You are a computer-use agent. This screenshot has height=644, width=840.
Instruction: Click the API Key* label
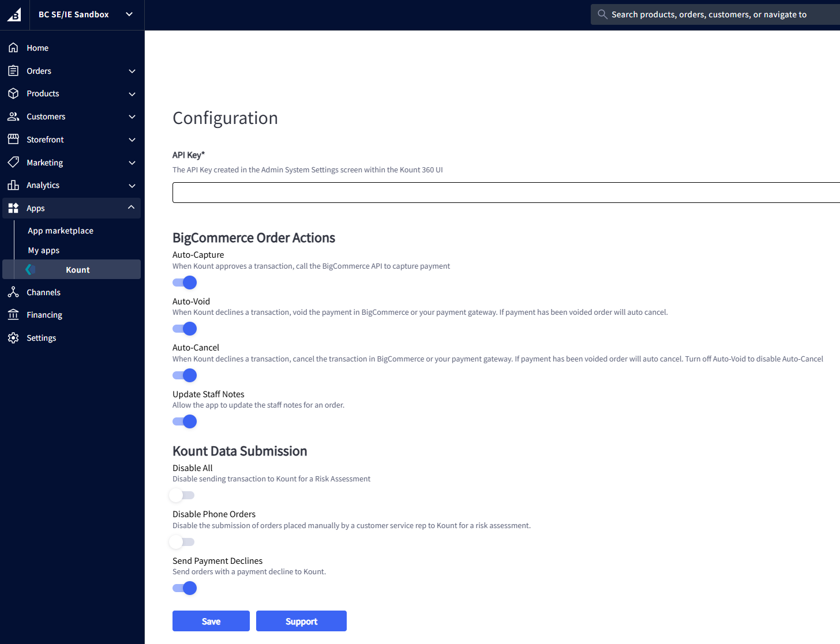click(189, 155)
